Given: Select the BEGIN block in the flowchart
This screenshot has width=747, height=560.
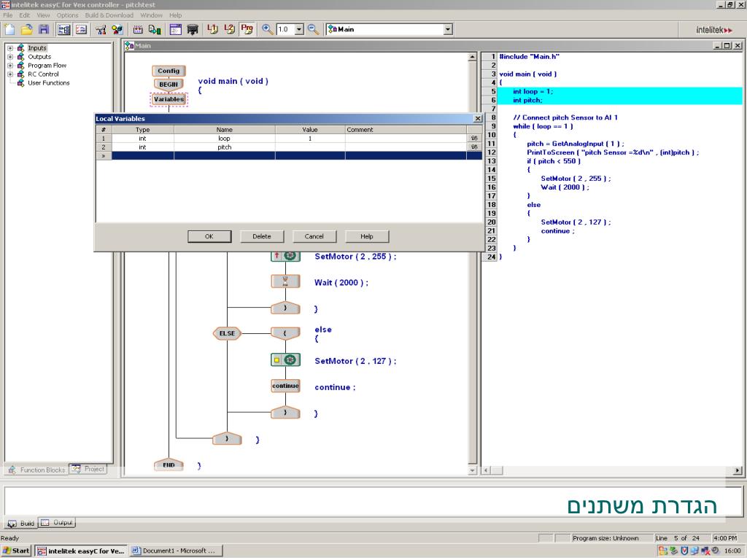Looking at the screenshot, I should (x=169, y=85).
